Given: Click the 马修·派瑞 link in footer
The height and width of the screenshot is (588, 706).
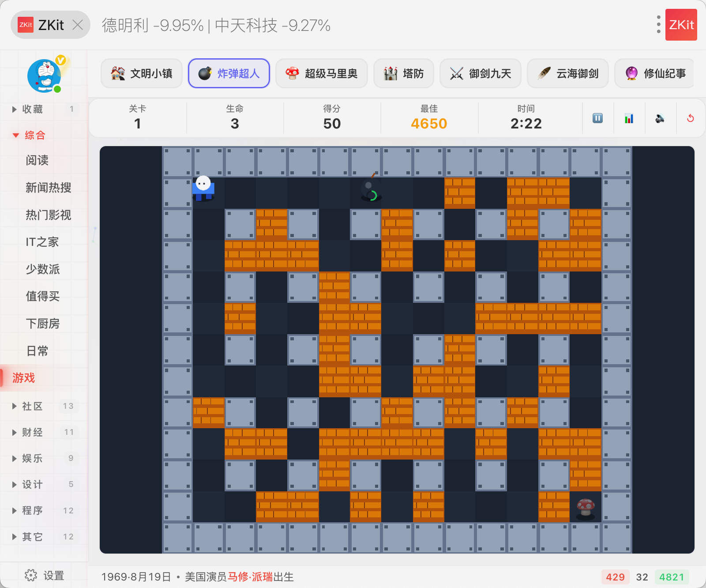Looking at the screenshot, I should point(250,577).
